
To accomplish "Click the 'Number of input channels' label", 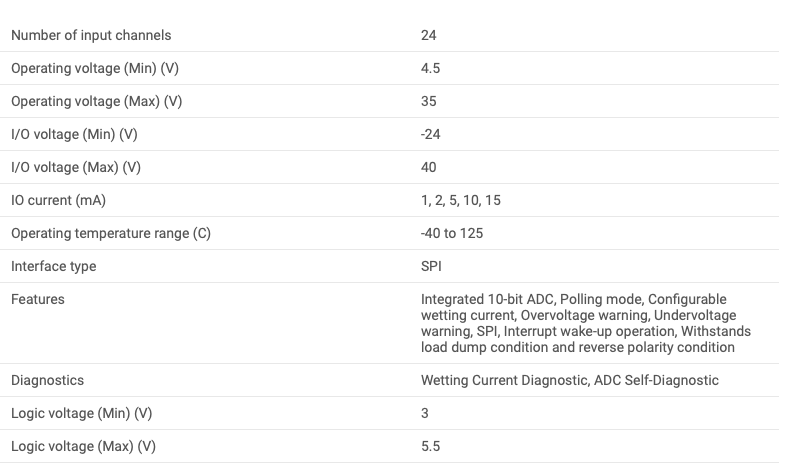I will tap(91, 36).
